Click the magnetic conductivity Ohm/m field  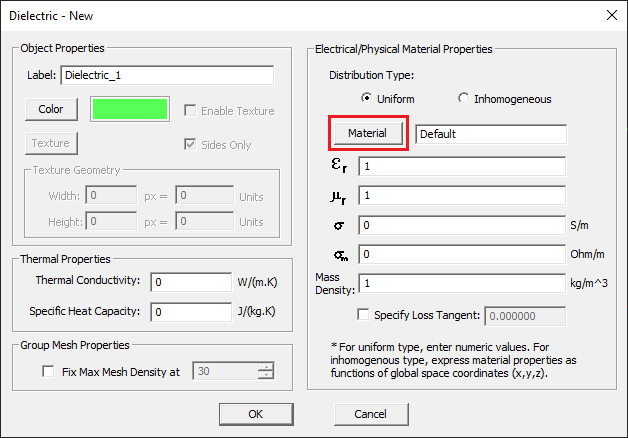(462, 254)
